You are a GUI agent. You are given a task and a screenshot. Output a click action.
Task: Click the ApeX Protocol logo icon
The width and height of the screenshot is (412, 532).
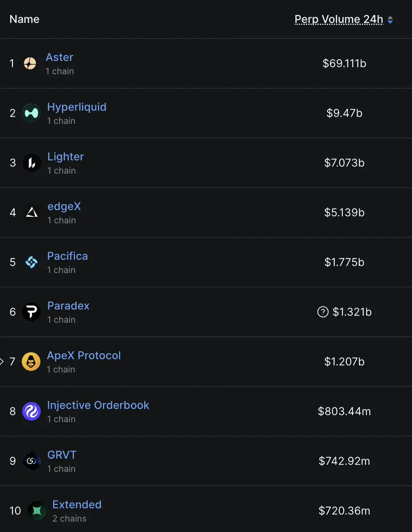click(31, 362)
